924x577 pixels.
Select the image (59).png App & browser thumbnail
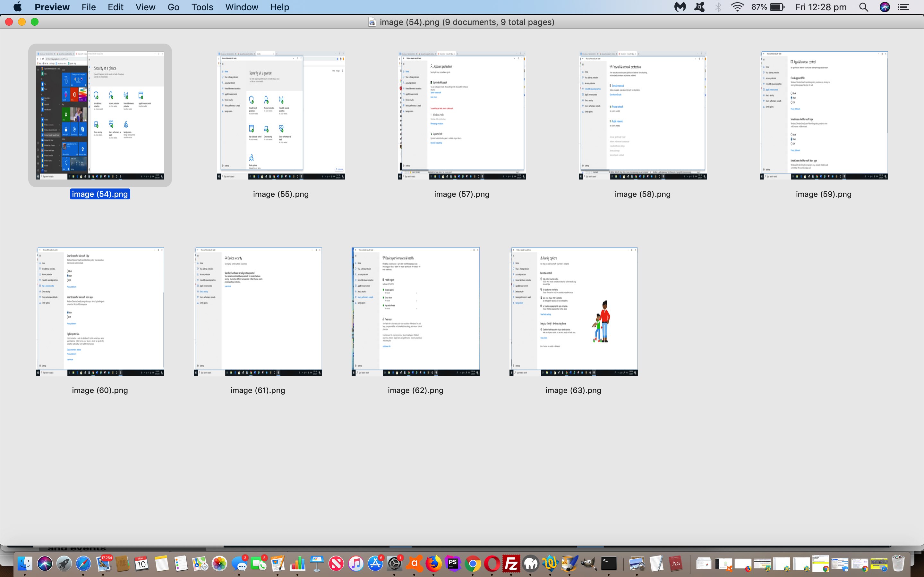pyautogui.click(x=824, y=115)
